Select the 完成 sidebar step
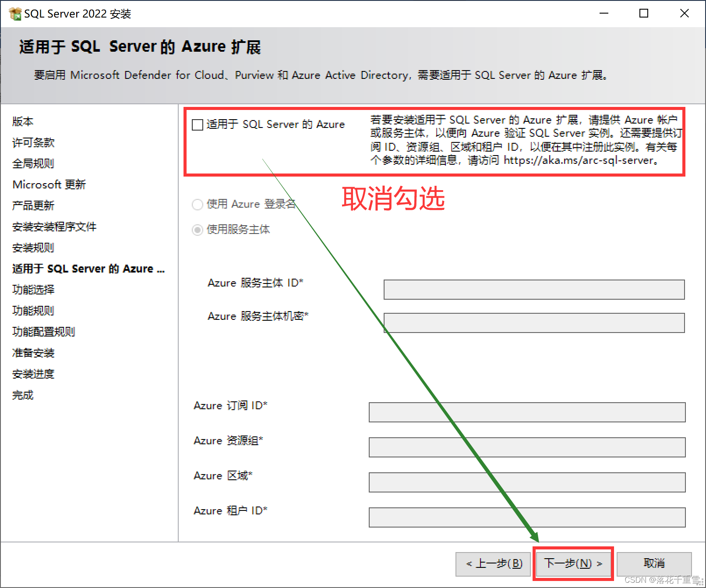Viewport: 706px width, 588px height. [x=23, y=395]
